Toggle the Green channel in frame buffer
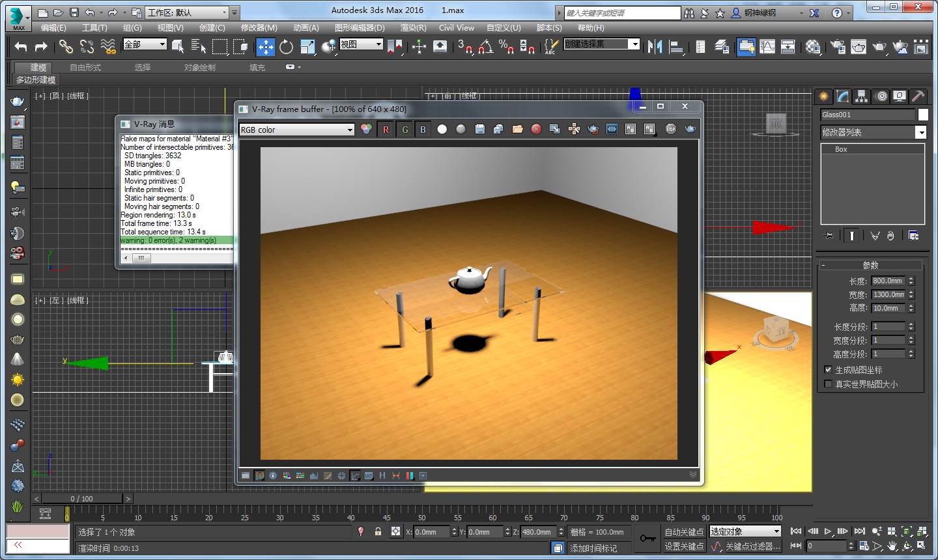The image size is (938, 560). [x=405, y=129]
